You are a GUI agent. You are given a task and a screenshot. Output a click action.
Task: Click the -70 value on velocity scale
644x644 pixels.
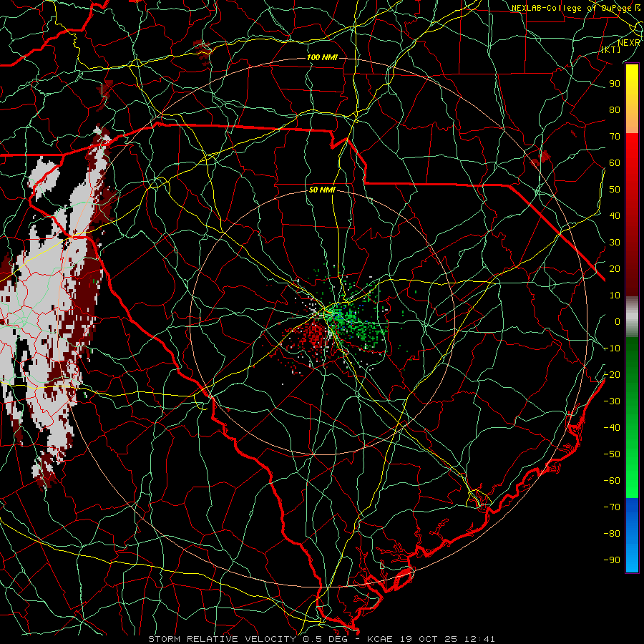point(612,507)
